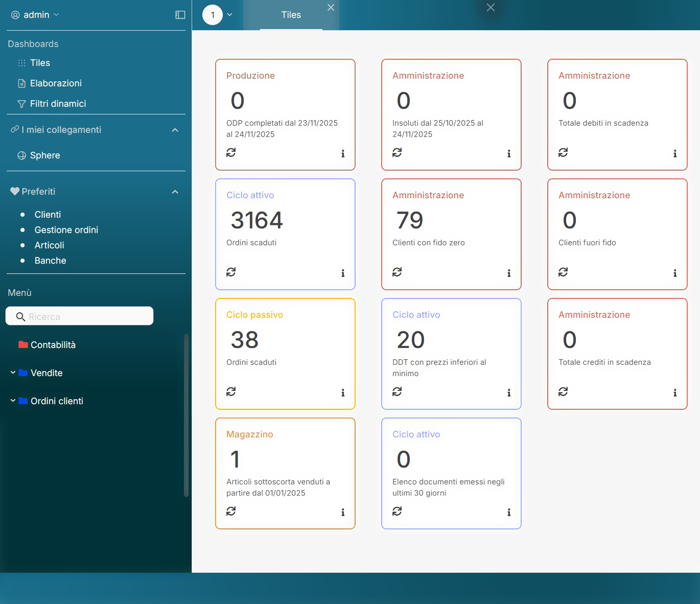
Task: Show info for Magazzino sottoscorta tile
Action: coord(343,512)
